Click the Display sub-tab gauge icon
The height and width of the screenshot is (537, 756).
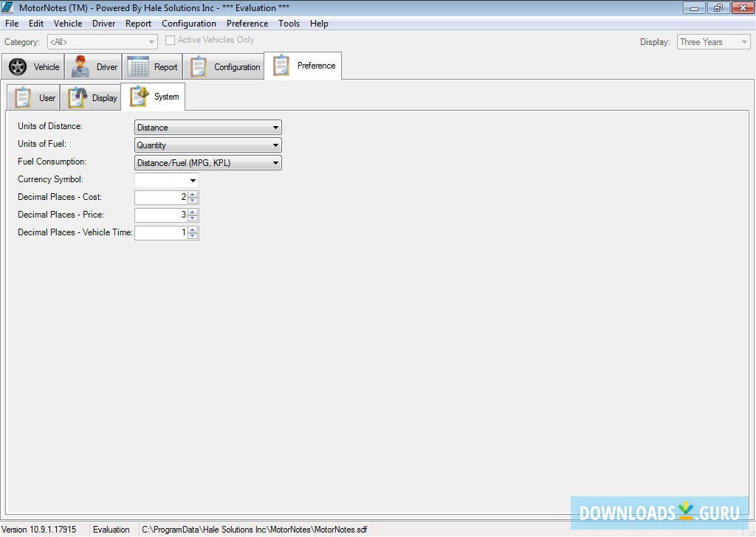[x=77, y=97]
